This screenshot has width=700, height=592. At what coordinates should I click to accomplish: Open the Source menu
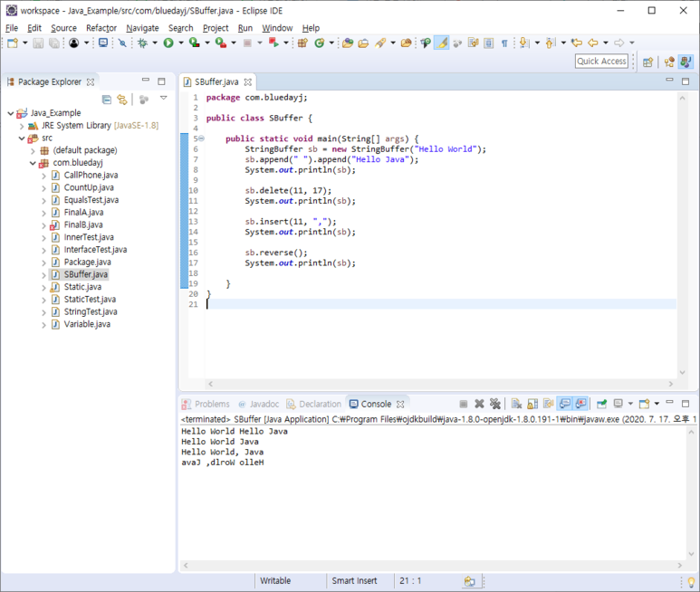coord(63,28)
